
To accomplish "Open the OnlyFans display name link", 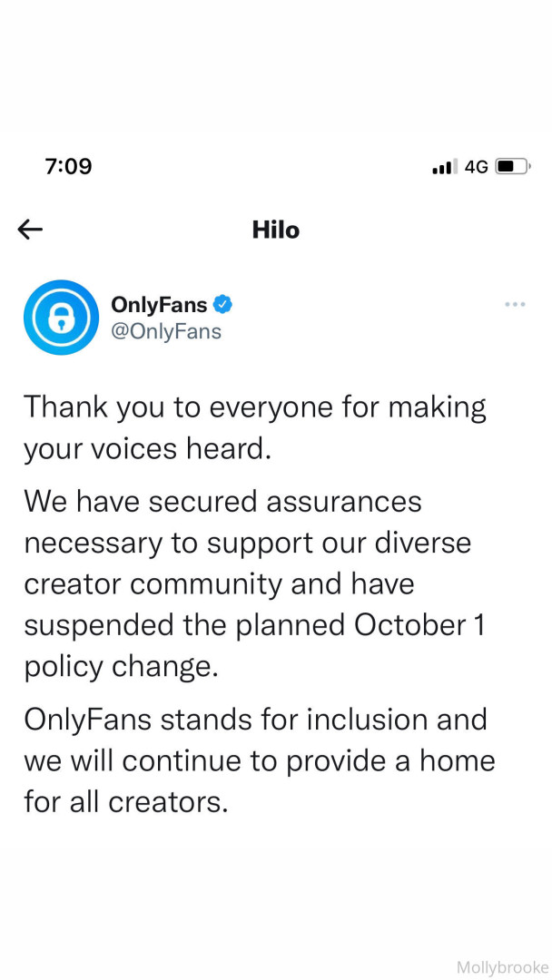I will [159, 305].
